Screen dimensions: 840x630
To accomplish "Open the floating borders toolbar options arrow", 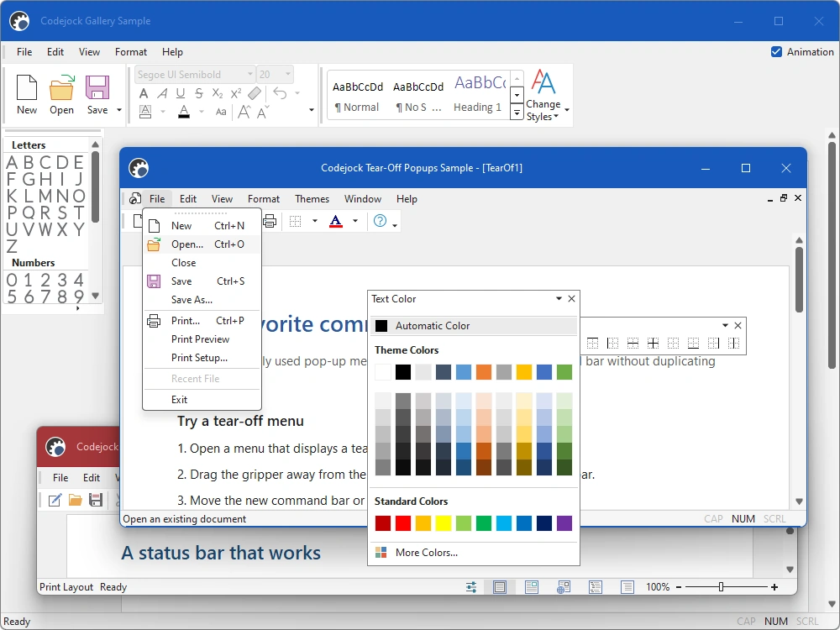I will tap(725, 325).
